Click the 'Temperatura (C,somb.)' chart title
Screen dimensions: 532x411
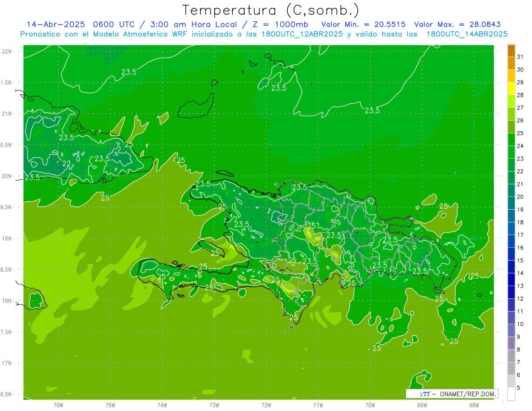pos(270,10)
